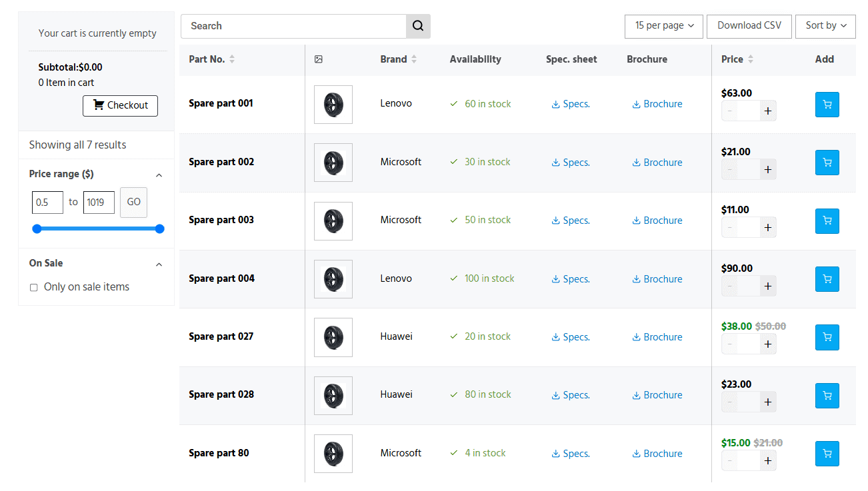868x491 pixels.
Task: Click the cart icon on the Checkout button
Action: point(99,105)
